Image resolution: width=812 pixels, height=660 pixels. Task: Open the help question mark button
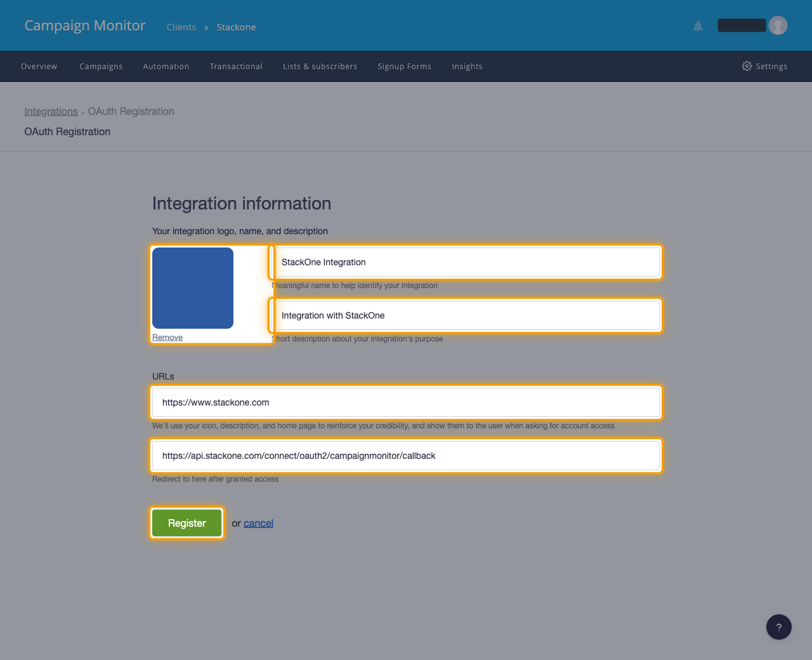click(779, 627)
